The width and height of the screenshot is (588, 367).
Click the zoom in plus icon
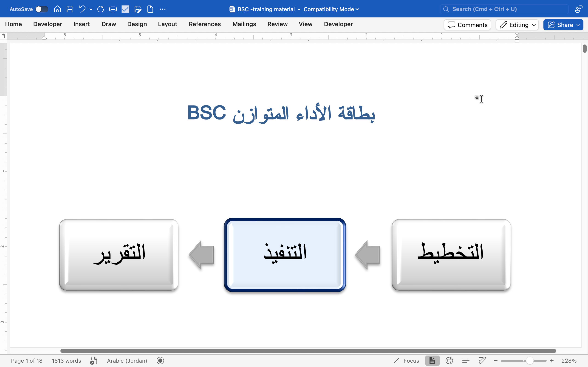click(x=552, y=361)
